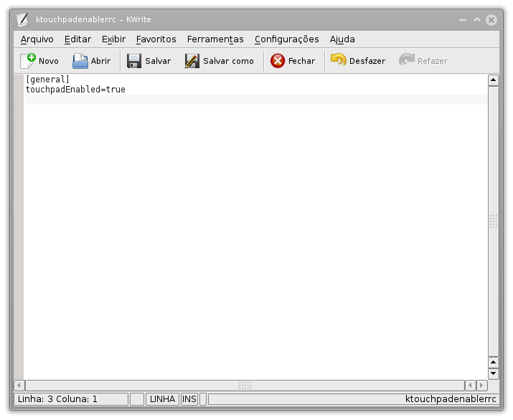Save the file with Salvar
The height and width of the screenshot is (420, 513).
click(149, 61)
